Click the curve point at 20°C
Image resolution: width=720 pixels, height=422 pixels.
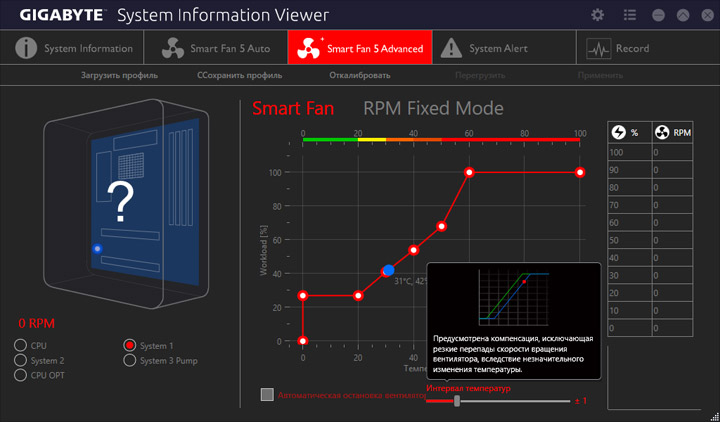click(x=358, y=296)
